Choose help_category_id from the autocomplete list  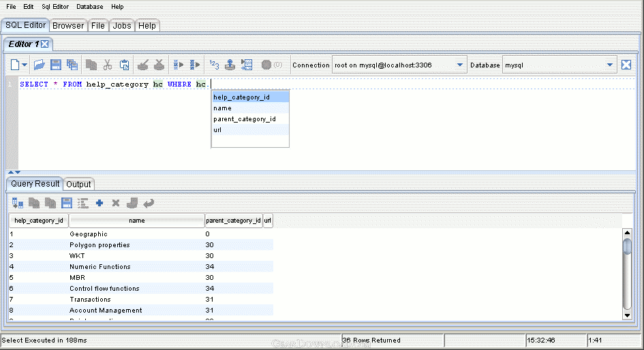(x=250, y=97)
